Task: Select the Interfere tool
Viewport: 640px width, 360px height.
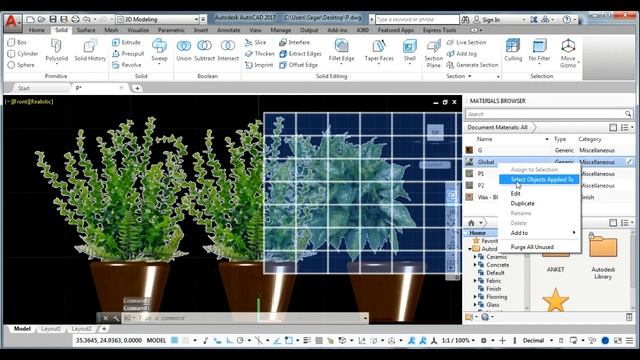Action: coord(294,42)
